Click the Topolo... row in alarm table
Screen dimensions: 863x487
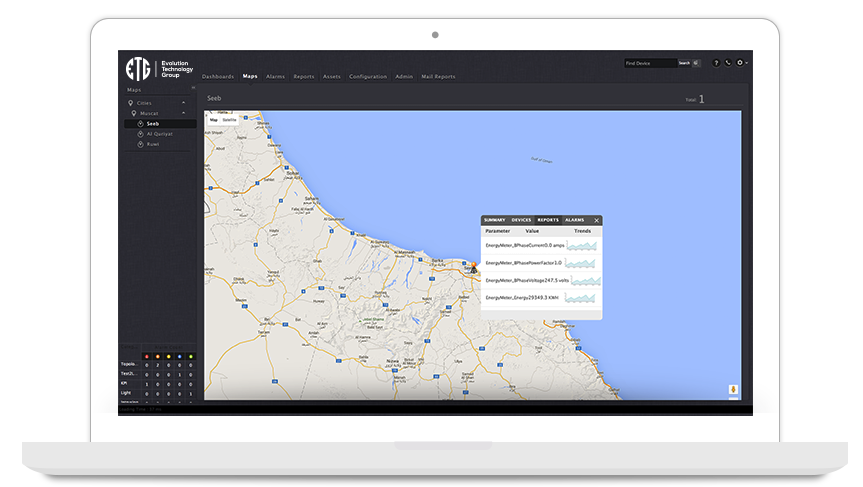(x=158, y=365)
